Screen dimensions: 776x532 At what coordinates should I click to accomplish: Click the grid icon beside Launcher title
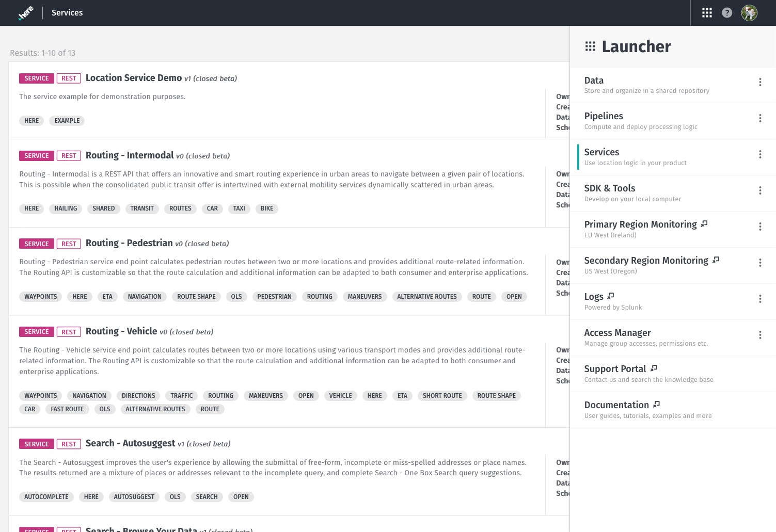590,46
